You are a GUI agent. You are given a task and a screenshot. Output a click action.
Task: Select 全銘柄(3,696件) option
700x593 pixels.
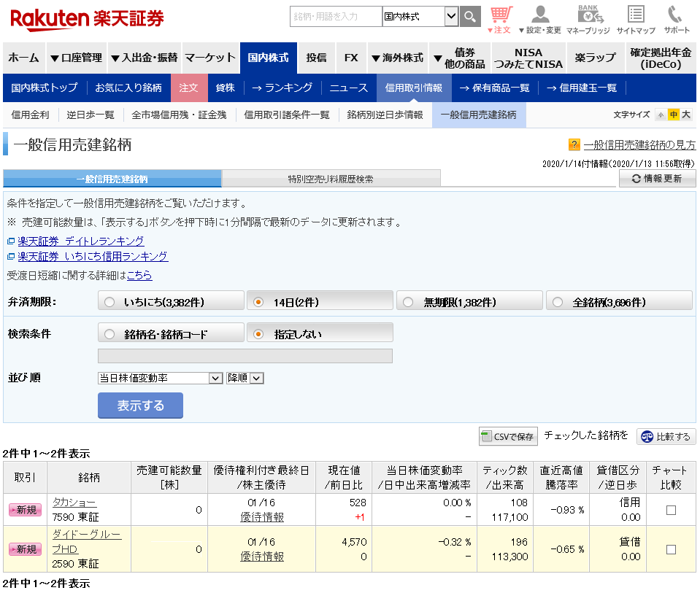coord(619,301)
